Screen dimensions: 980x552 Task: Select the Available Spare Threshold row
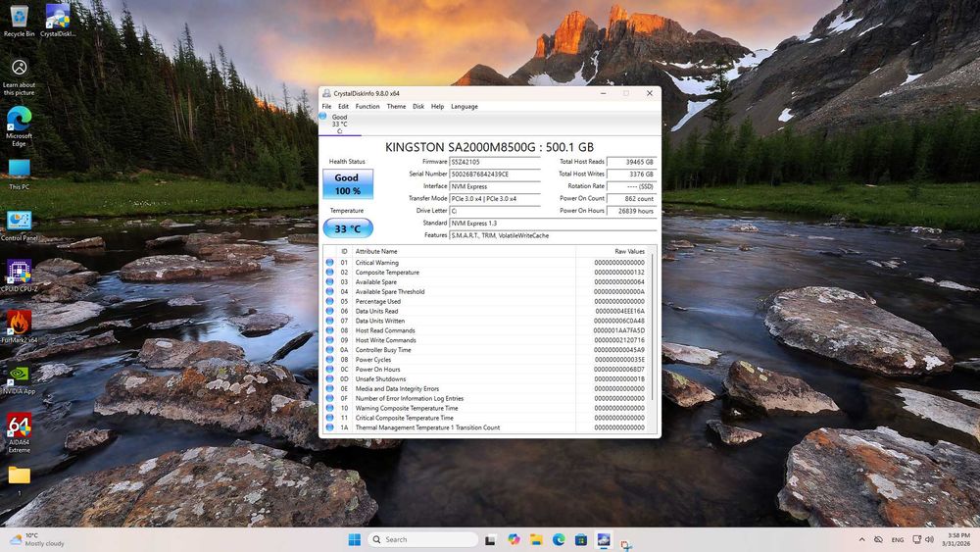click(487, 292)
